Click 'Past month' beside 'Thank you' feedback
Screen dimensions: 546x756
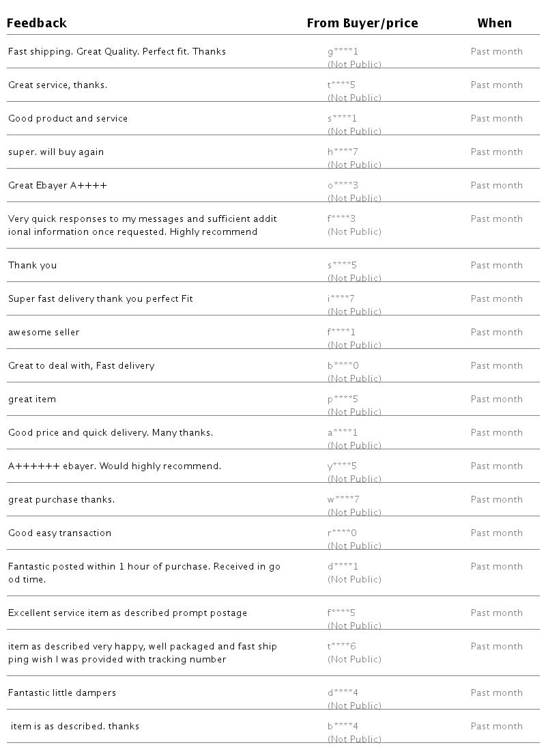click(496, 266)
